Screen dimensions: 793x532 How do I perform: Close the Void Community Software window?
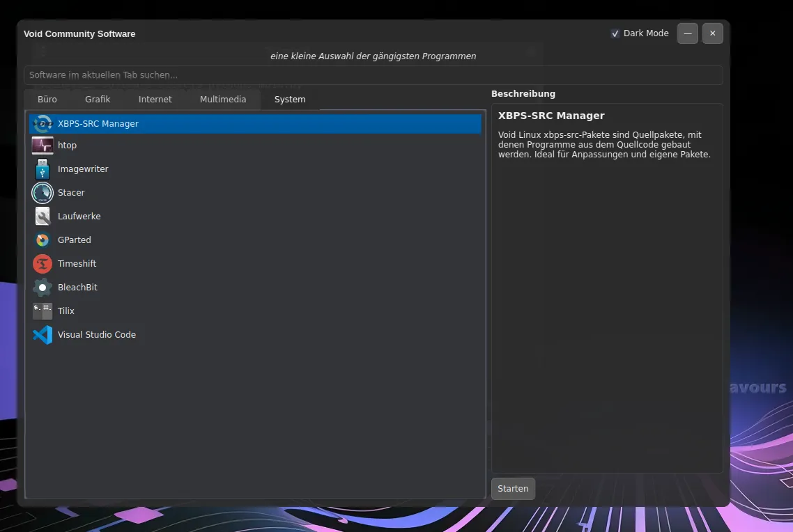(713, 33)
